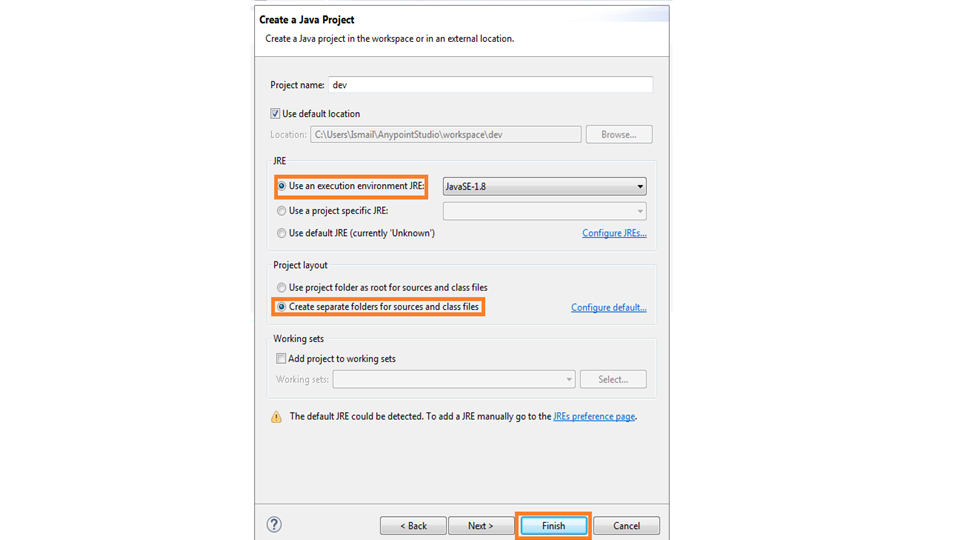Open the JavaSE-1.8 execution environment dropdown
The image size is (960, 540).
tap(544, 186)
